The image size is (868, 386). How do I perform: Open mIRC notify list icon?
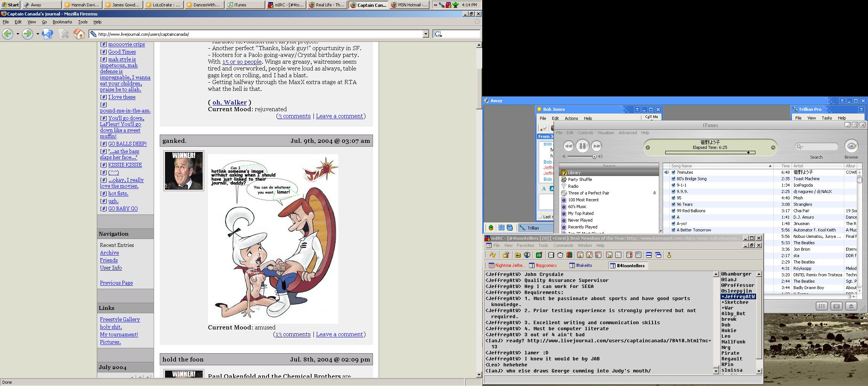[629, 255]
